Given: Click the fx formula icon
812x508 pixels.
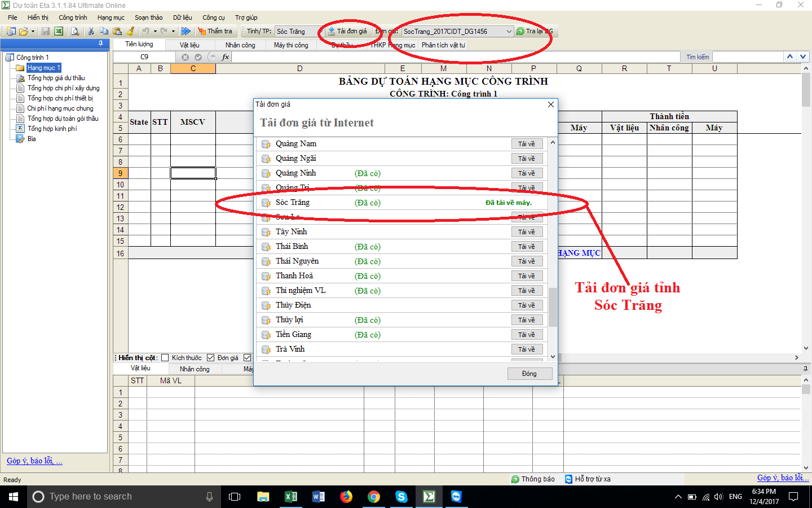Looking at the screenshot, I should 226,57.
